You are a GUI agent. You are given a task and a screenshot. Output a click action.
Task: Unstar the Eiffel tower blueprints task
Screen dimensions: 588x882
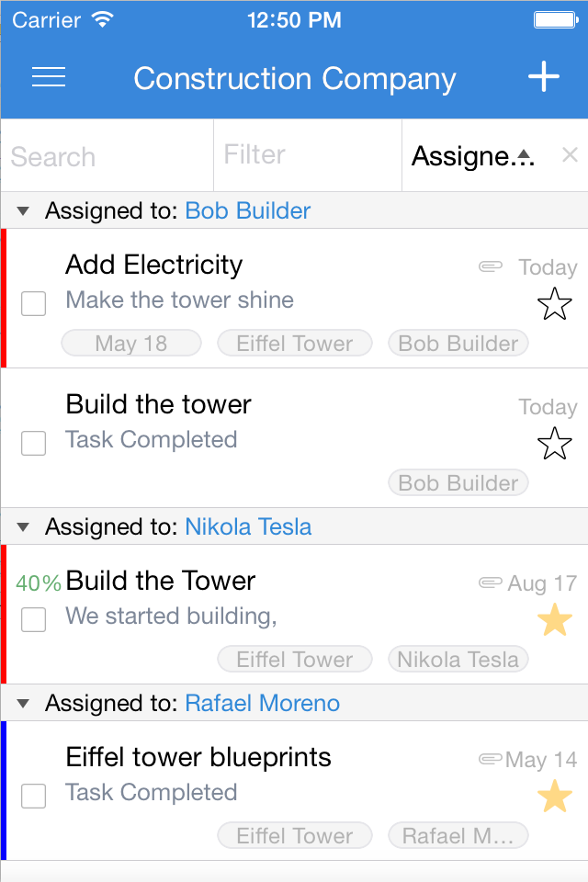click(554, 797)
